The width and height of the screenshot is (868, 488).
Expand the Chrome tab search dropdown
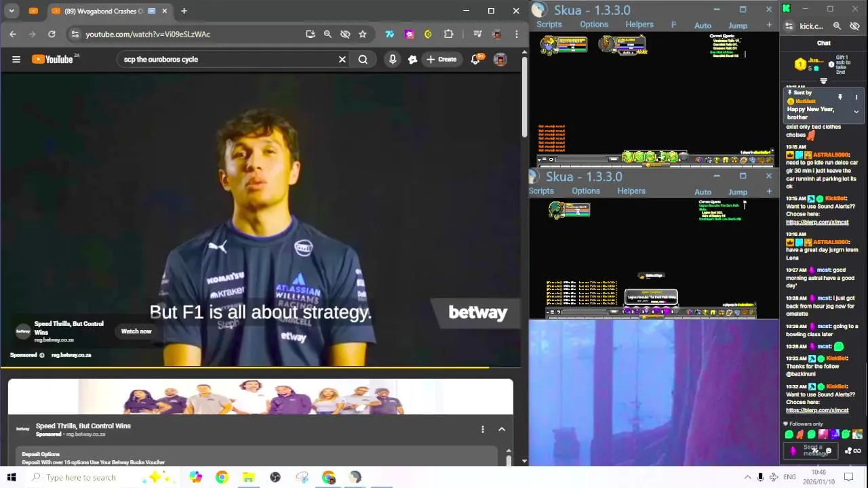pyautogui.click(x=12, y=11)
